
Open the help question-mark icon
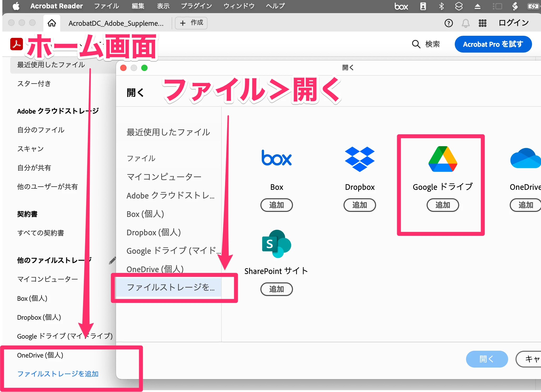448,23
